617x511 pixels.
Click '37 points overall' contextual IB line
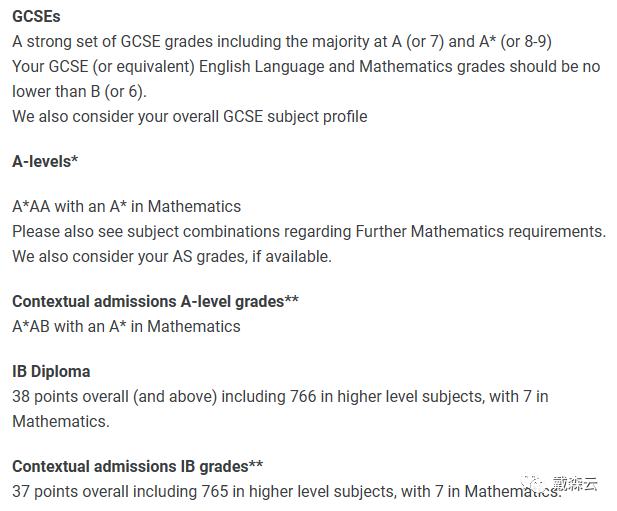[x=286, y=492]
